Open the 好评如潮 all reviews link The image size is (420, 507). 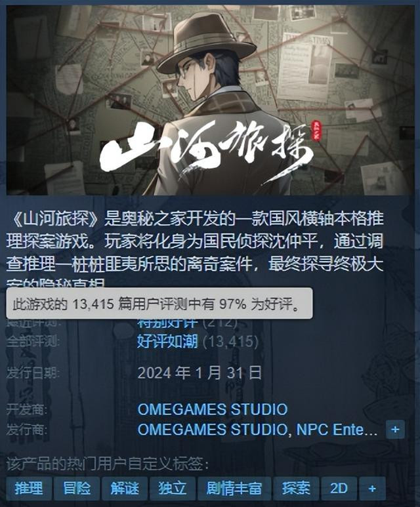[x=167, y=342]
